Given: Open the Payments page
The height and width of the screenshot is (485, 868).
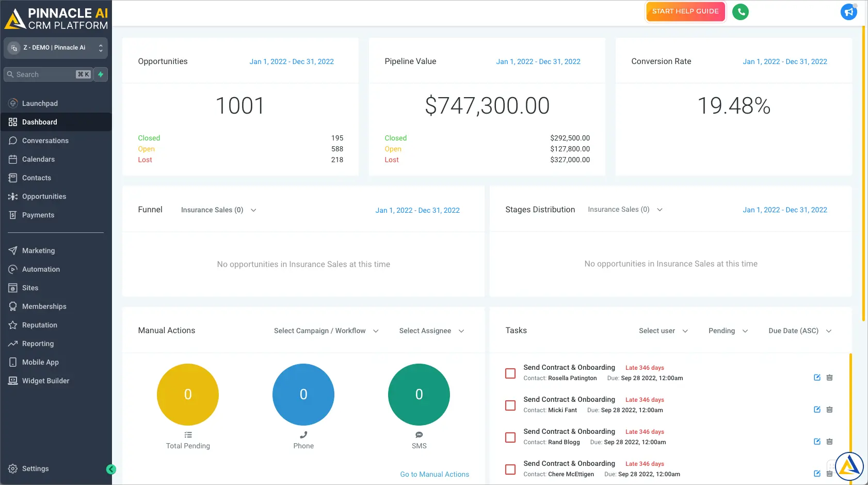Looking at the screenshot, I should pos(37,215).
